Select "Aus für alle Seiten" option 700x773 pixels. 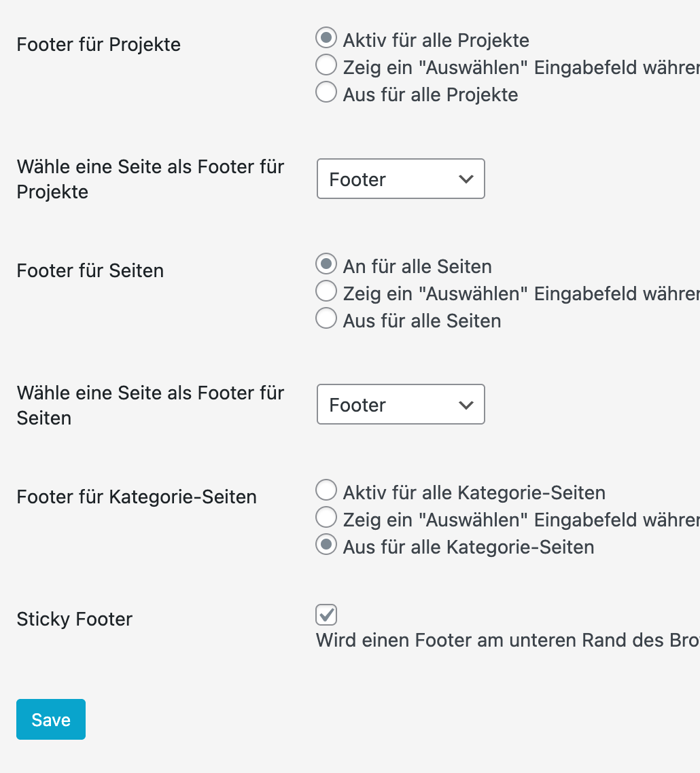326,319
